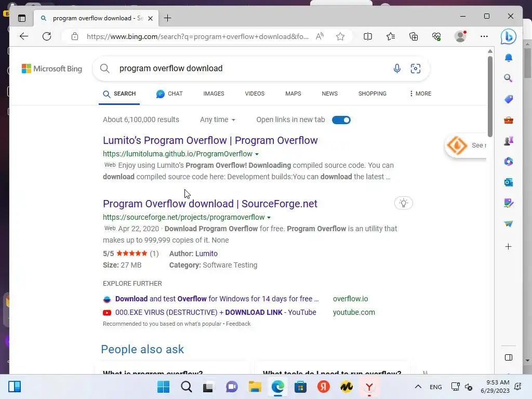Switch to the MAPS tab
The height and width of the screenshot is (399, 532).
pos(293,94)
